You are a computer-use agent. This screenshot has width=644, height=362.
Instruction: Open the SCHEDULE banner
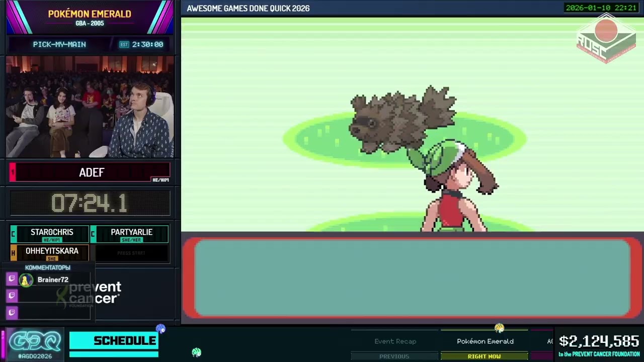pos(114,341)
